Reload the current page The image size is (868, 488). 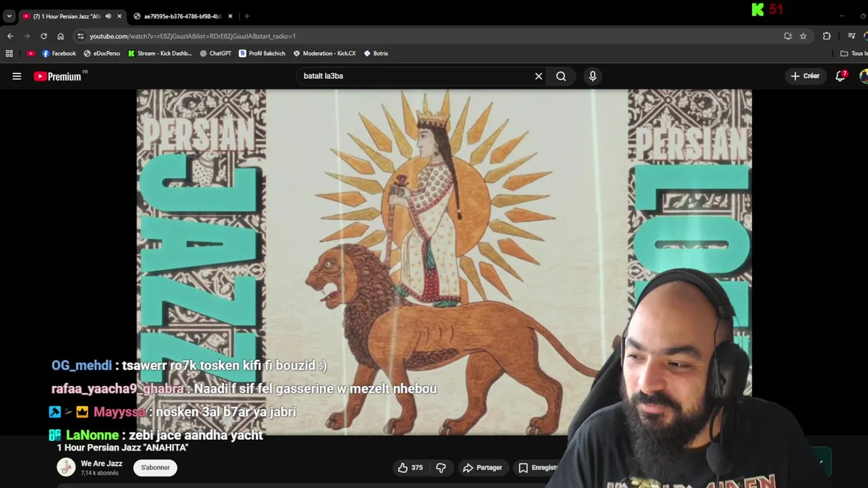point(44,36)
